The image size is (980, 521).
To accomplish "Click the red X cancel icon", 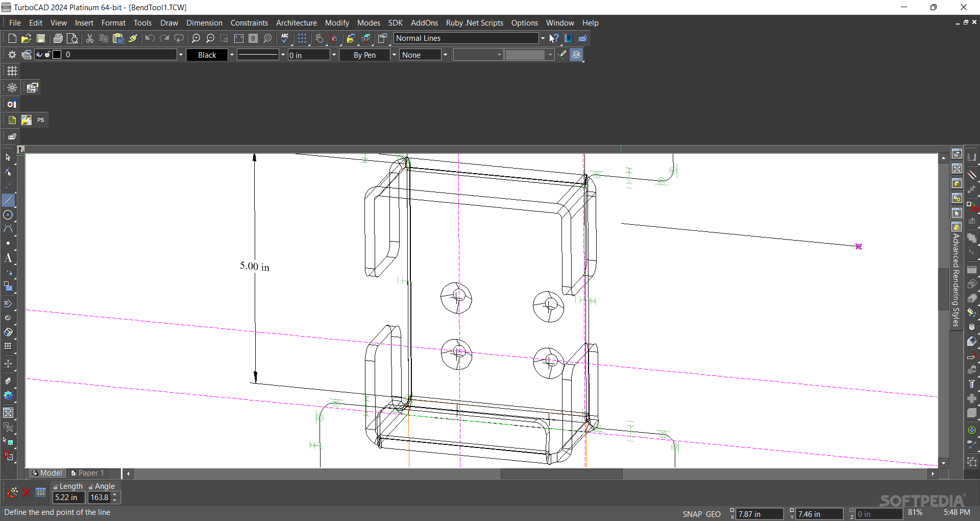I will pyautogui.click(x=27, y=492).
